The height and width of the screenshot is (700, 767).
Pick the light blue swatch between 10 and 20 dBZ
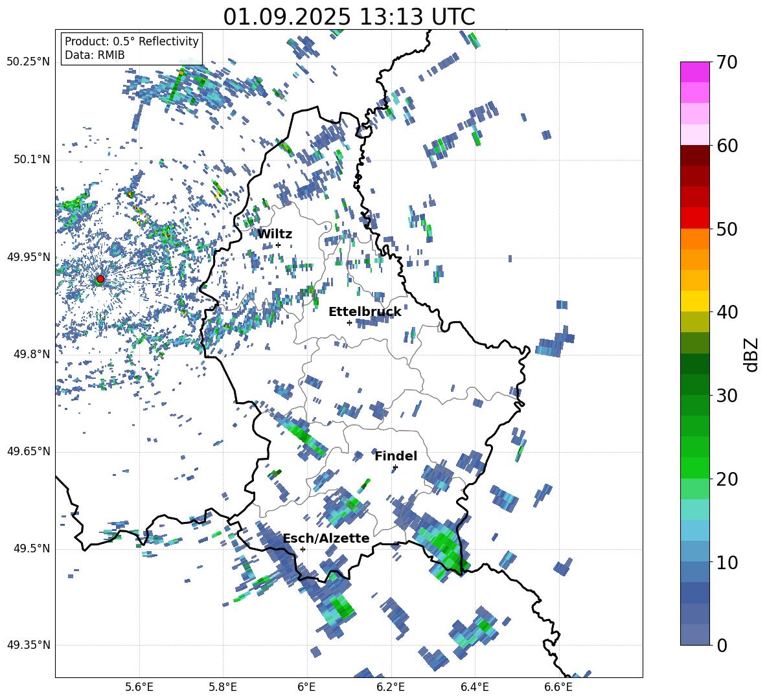[x=694, y=530]
